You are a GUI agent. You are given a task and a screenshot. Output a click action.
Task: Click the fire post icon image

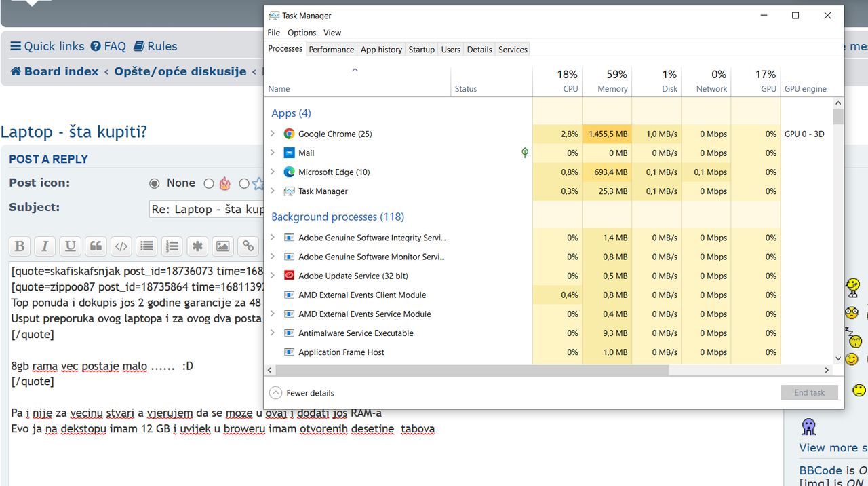(x=225, y=183)
